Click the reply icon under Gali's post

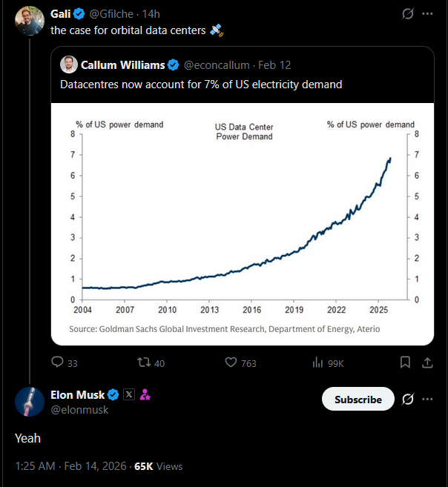coord(58,362)
